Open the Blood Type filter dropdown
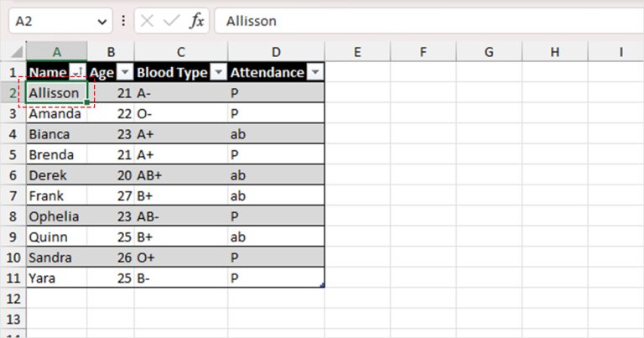Image resolution: width=644 pixels, height=338 pixels. click(219, 72)
